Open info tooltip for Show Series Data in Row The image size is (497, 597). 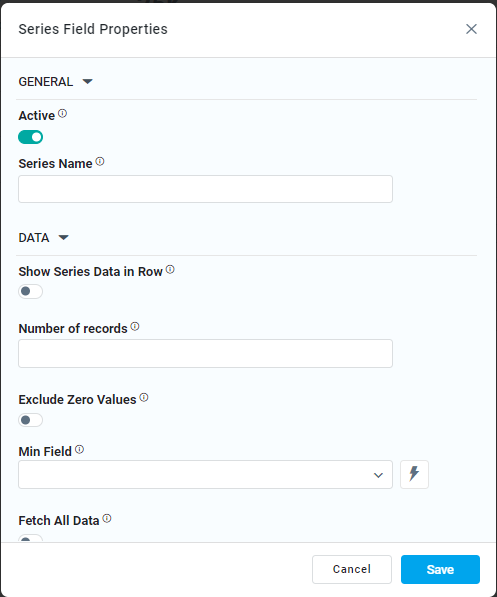coord(170,270)
